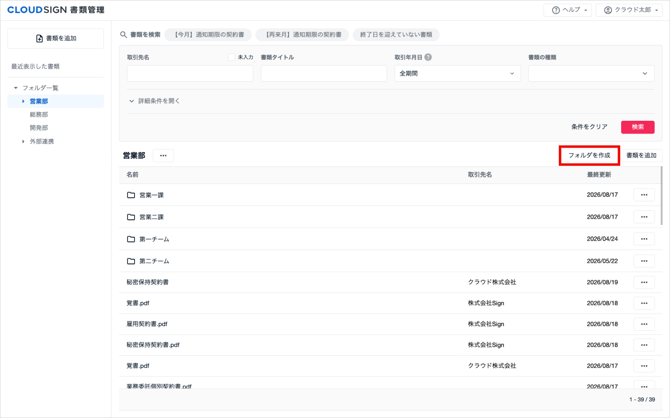The height and width of the screenshot is (418, 670).
Task: Open 最近表示した書類 in the sidebar
Action: 35,66
